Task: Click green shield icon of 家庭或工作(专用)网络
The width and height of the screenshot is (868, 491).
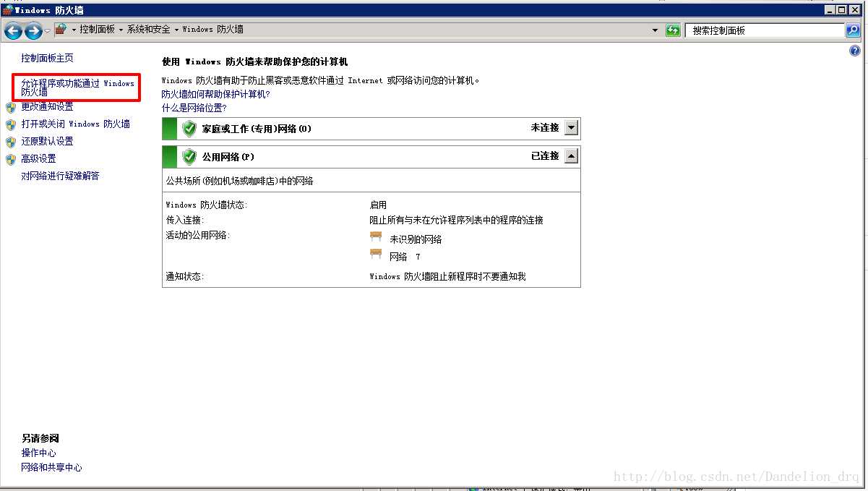Action: (x=189, y=129)
